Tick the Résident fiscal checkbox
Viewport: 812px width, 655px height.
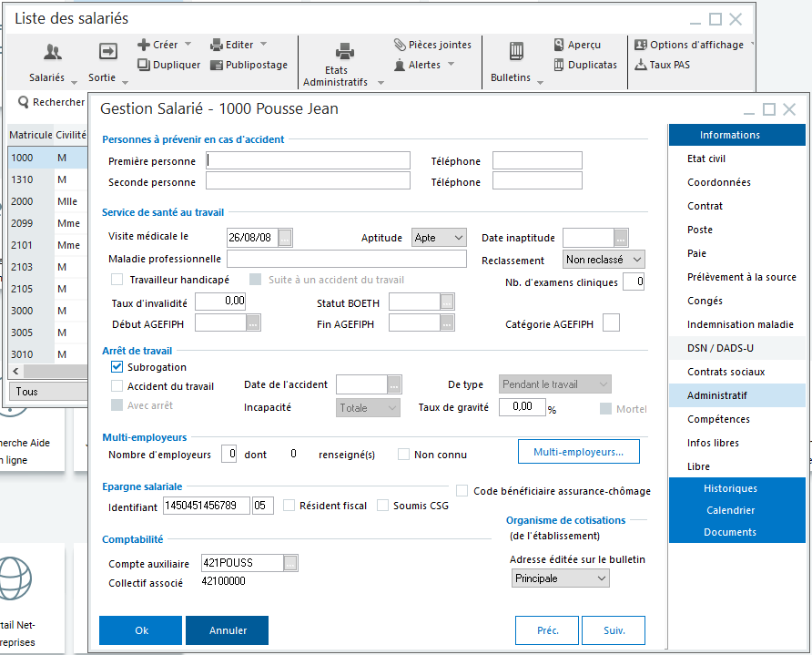(289, 505)
